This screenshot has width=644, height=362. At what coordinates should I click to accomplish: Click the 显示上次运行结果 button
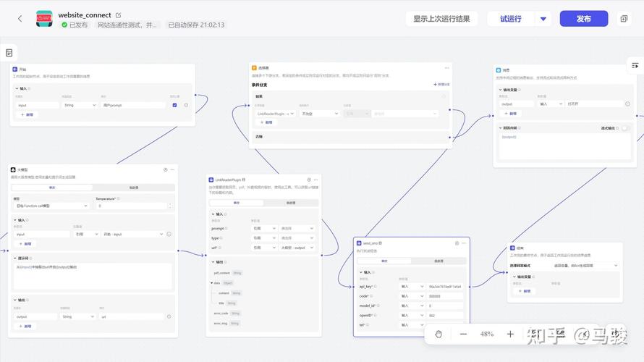point(441,19)
